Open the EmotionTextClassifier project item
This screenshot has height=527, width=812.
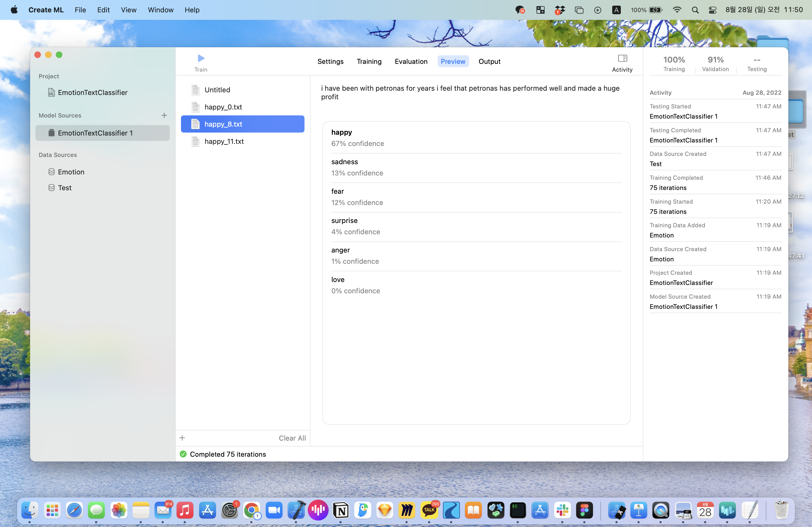102,92
